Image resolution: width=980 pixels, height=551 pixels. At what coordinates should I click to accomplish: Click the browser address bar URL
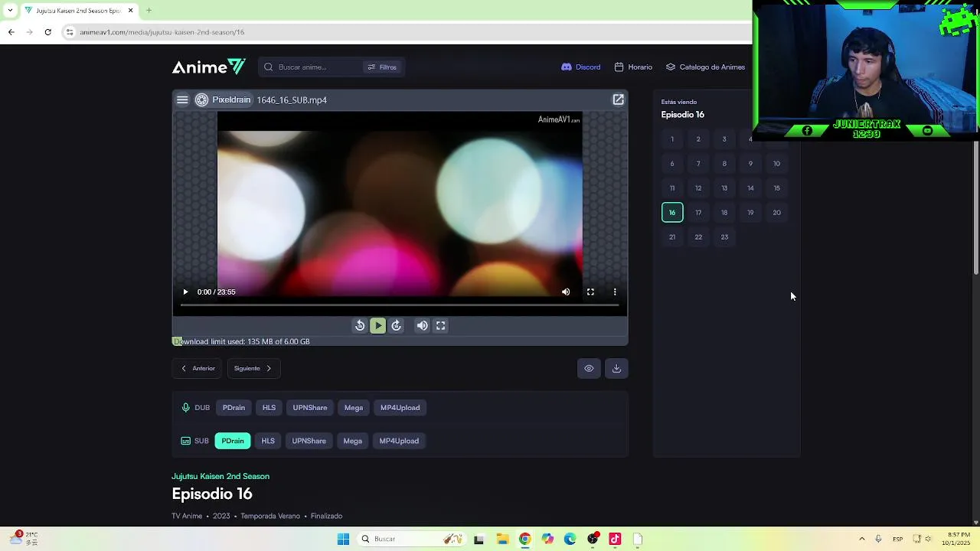162,32
